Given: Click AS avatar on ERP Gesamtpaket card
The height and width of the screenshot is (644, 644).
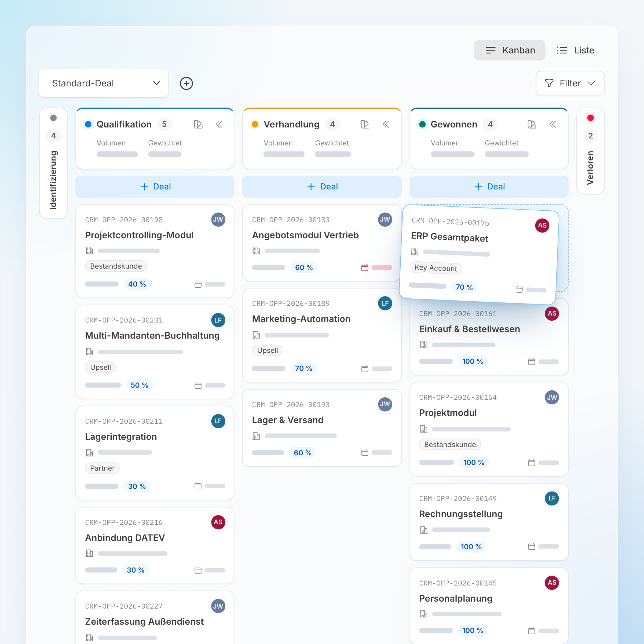Looking at the screenshot, I should coord(542,225).
